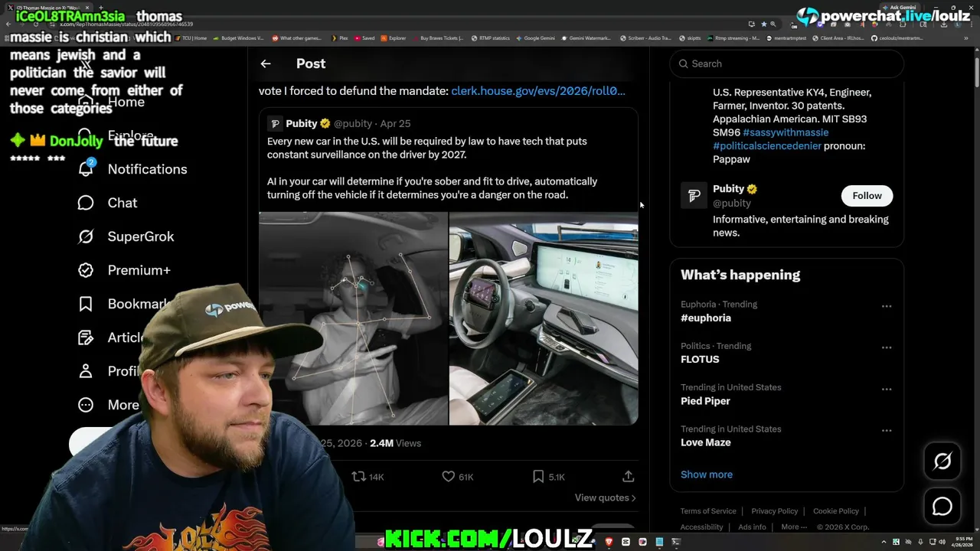Open the Cookie Policy footer link
Image resolution: width=980 pixels, height=551 pixels.
836,511
